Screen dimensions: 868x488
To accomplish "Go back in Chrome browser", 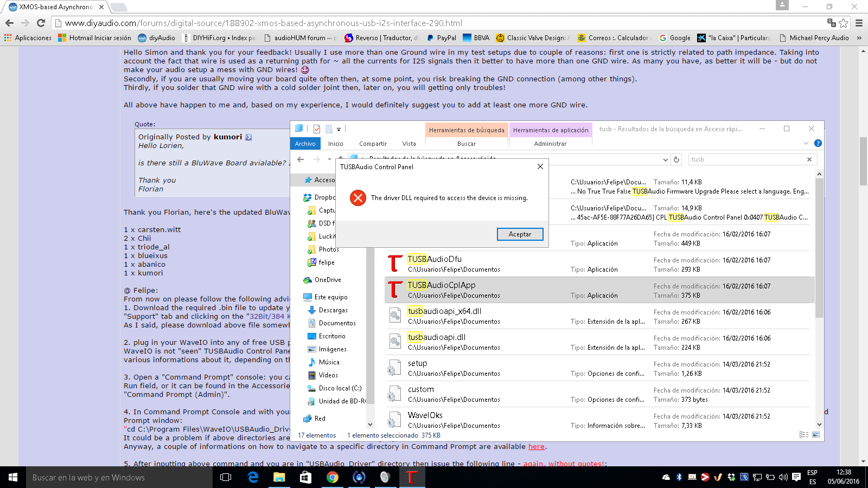I will (9, 23).
